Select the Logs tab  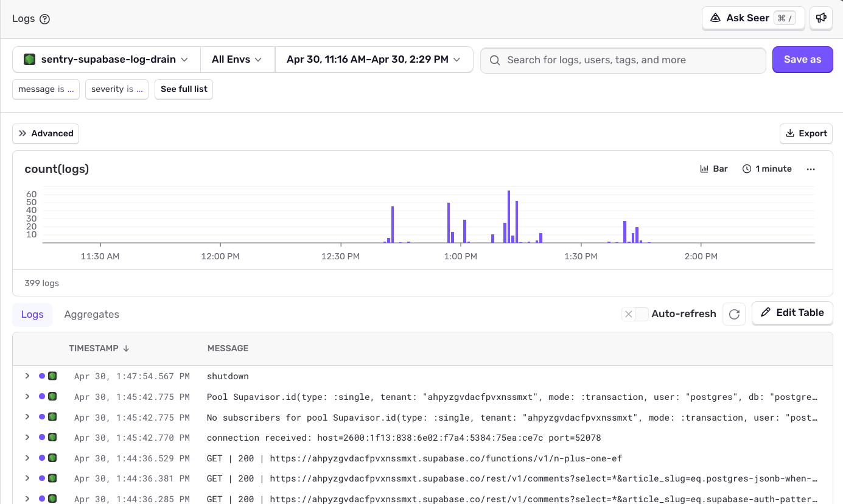coord(32,314)
